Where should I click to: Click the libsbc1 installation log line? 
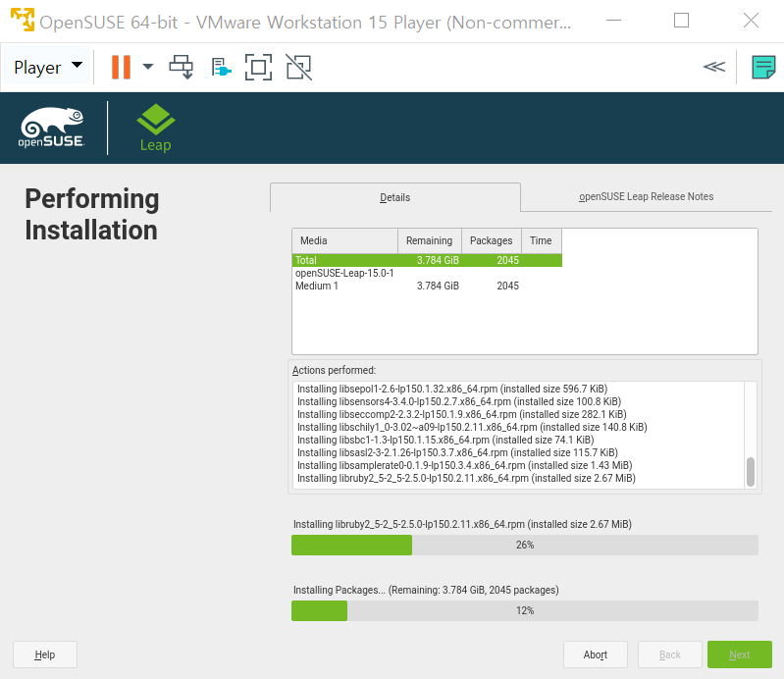click(445, 440)
